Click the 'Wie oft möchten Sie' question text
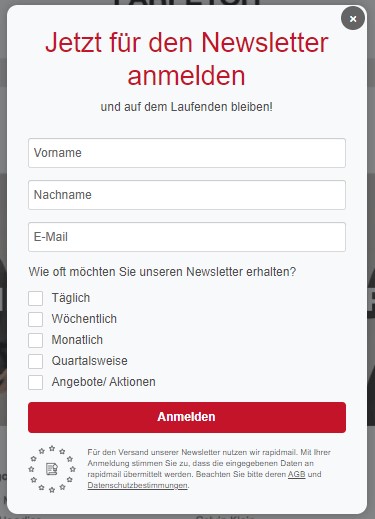 (83, 272)
